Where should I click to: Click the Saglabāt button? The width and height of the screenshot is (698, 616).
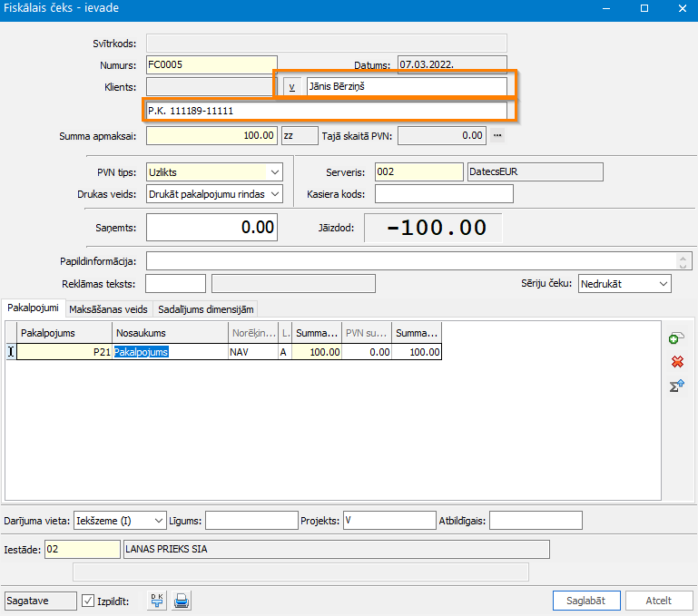point(586,601)
